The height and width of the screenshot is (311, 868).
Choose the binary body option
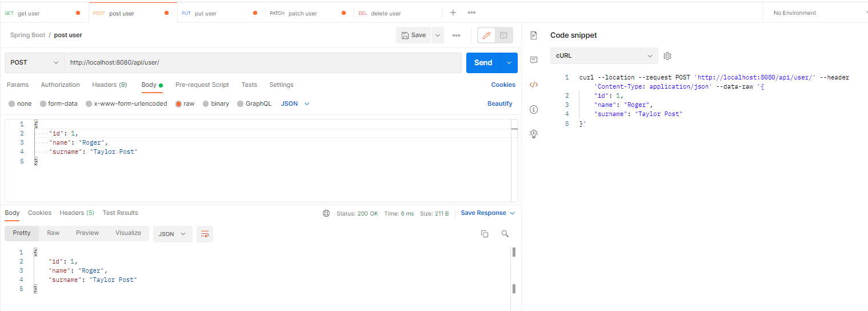(x=206, y=104)
